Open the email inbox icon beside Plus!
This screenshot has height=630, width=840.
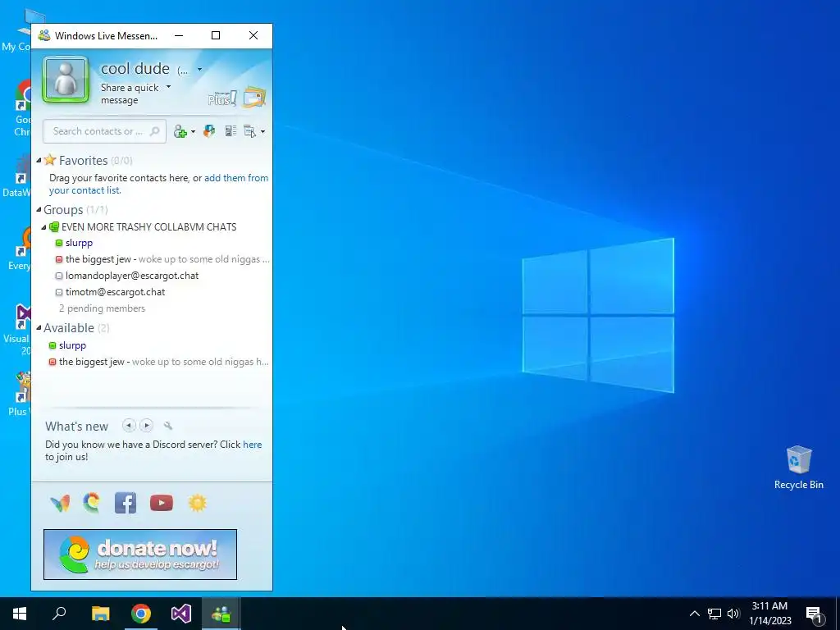tap(254, 98)
